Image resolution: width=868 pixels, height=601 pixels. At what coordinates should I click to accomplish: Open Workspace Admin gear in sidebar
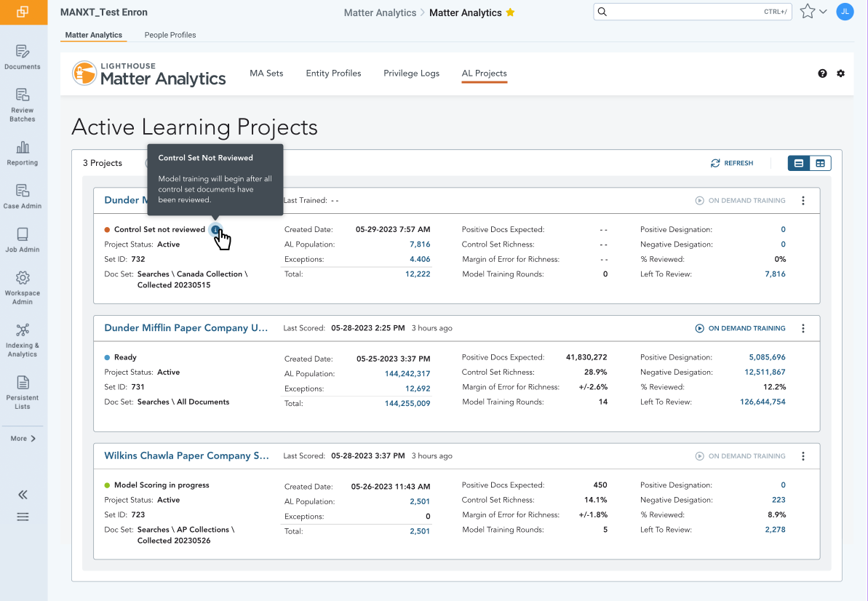23,288
